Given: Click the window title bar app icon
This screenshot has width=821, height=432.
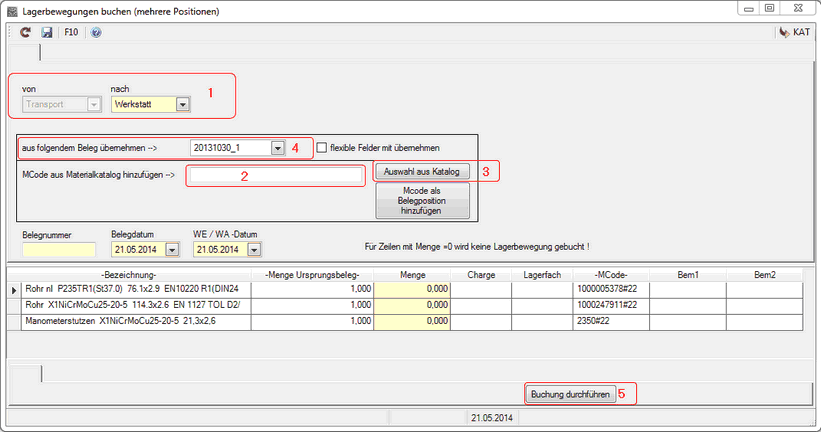Looking at the screenshot, I should click(x=12, y=10).
